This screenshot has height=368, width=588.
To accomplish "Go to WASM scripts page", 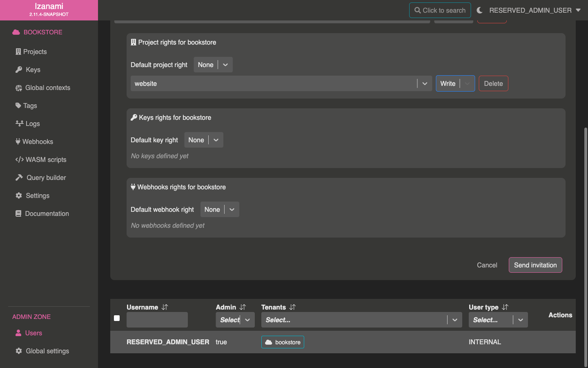I will pos(46,160).
